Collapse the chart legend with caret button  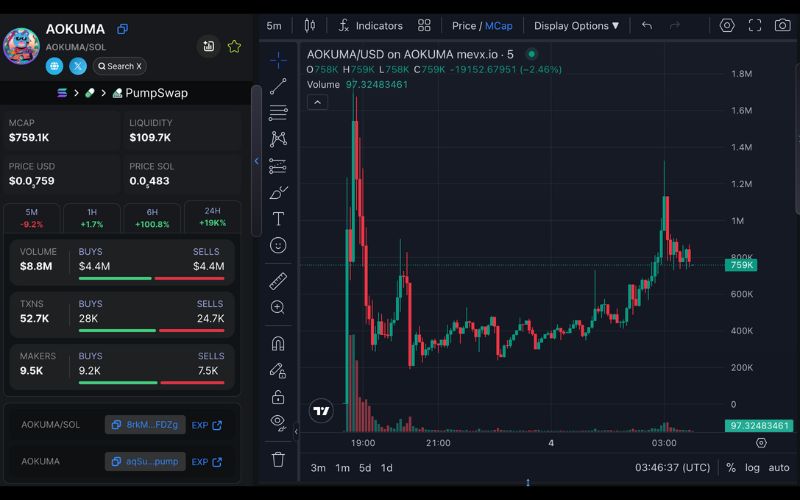pyautogui.click(x=317, y=103)
